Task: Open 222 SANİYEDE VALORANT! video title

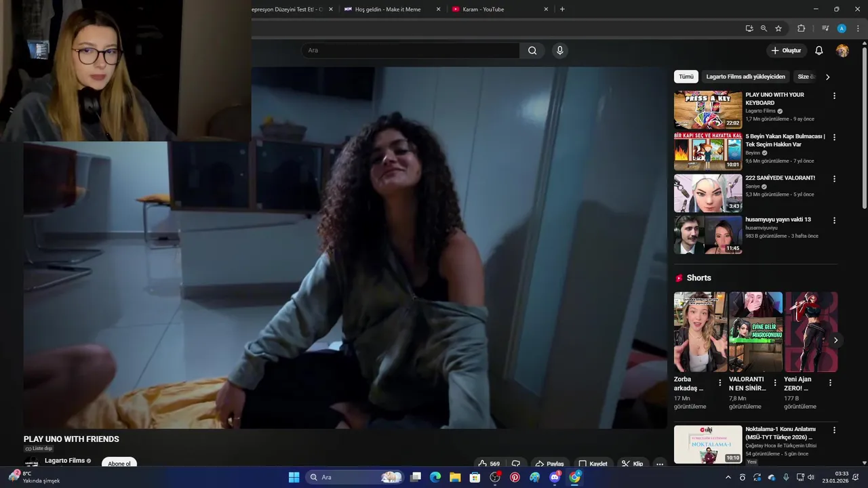Action: (780, 178)
